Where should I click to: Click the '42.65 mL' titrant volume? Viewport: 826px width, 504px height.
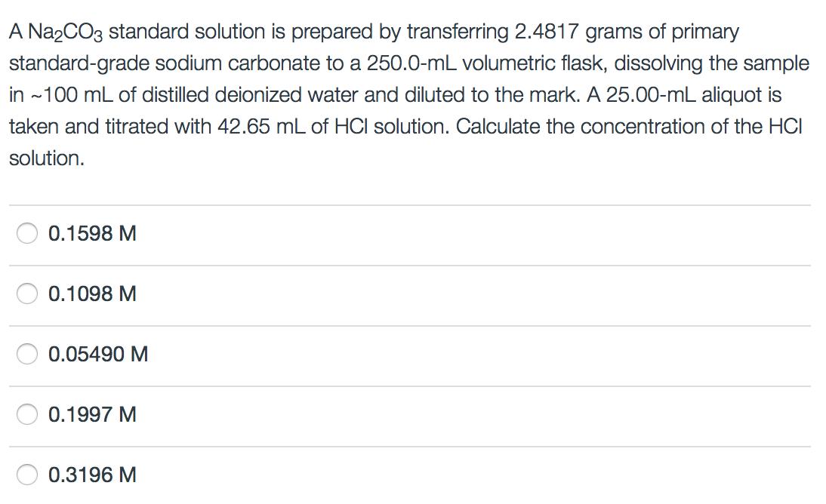[261, 127]
